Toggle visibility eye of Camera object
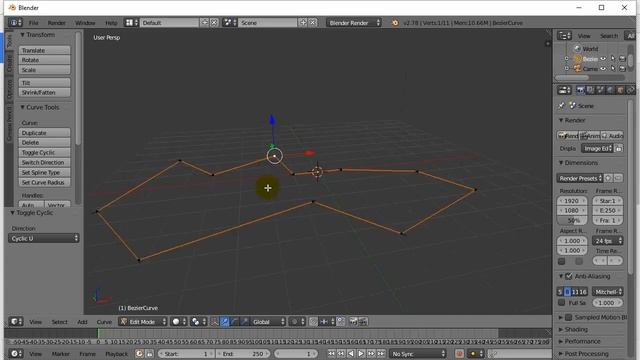This screenshot has height=360, width=640. 603,69
